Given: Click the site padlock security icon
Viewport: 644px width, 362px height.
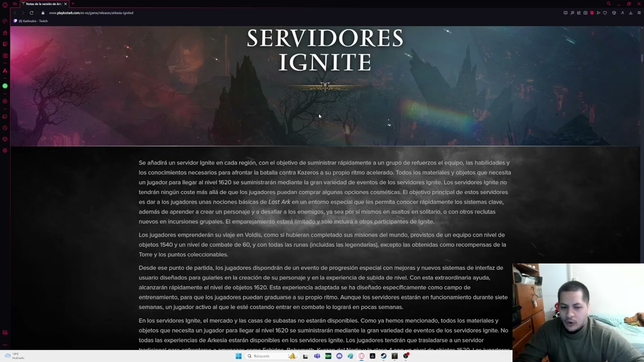Looking at the screenshot, I should click(x=43, y=13).
